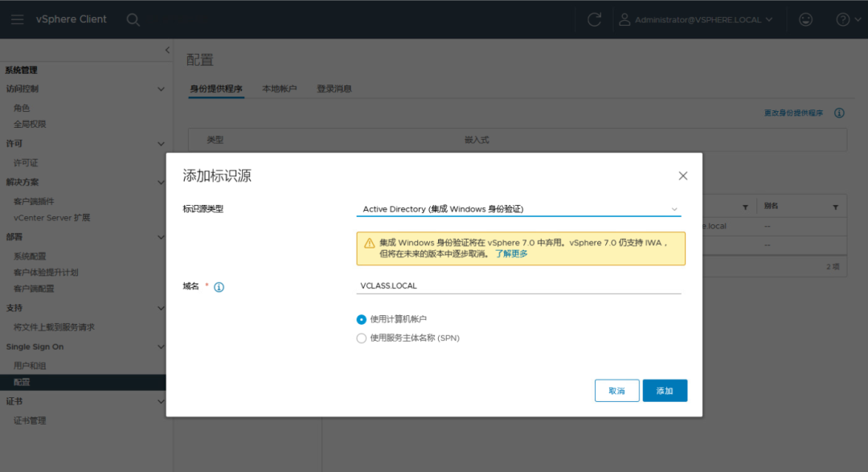Click the user account icon
Viewport: 868px width, 472px height.
point(624,20)
